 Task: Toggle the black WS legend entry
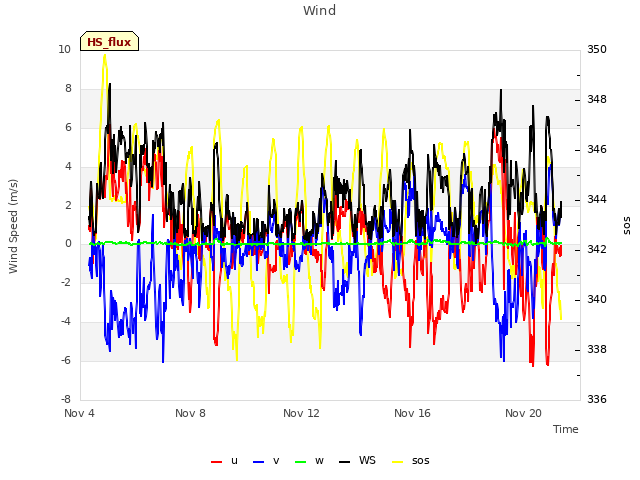(x=357, y=461)
